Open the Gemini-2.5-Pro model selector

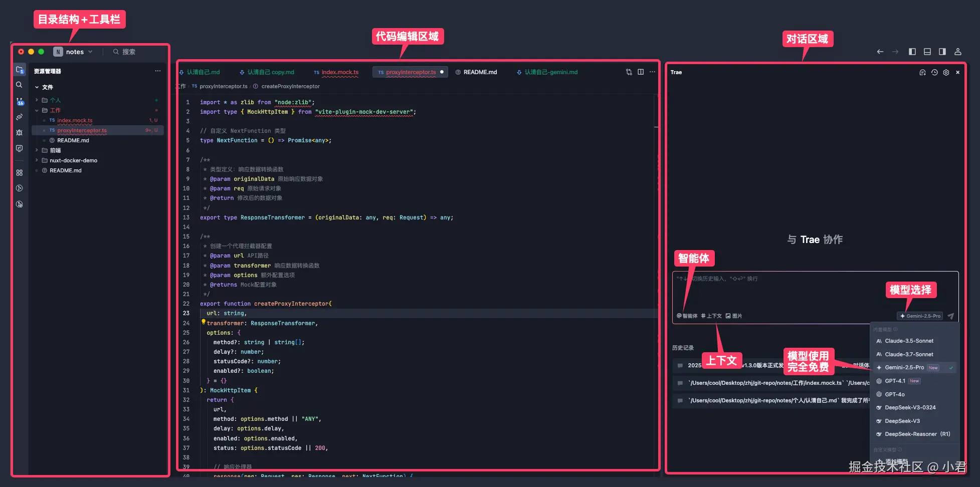(x=920, y=316)
